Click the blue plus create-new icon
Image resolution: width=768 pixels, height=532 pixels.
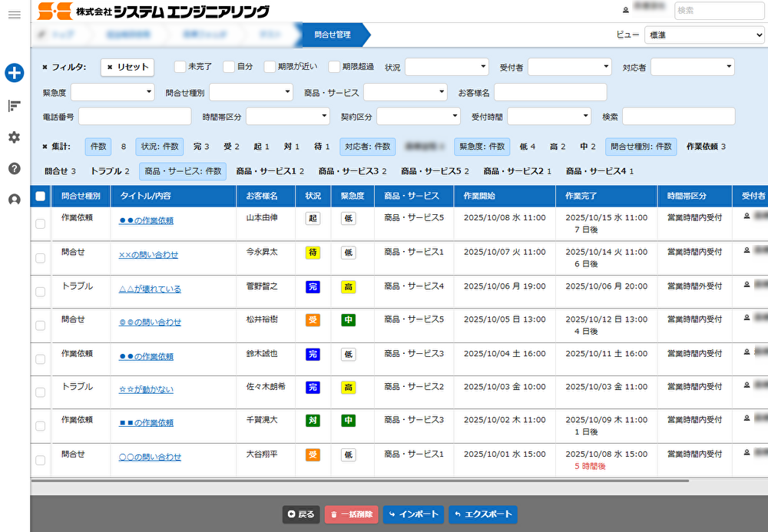14,73
